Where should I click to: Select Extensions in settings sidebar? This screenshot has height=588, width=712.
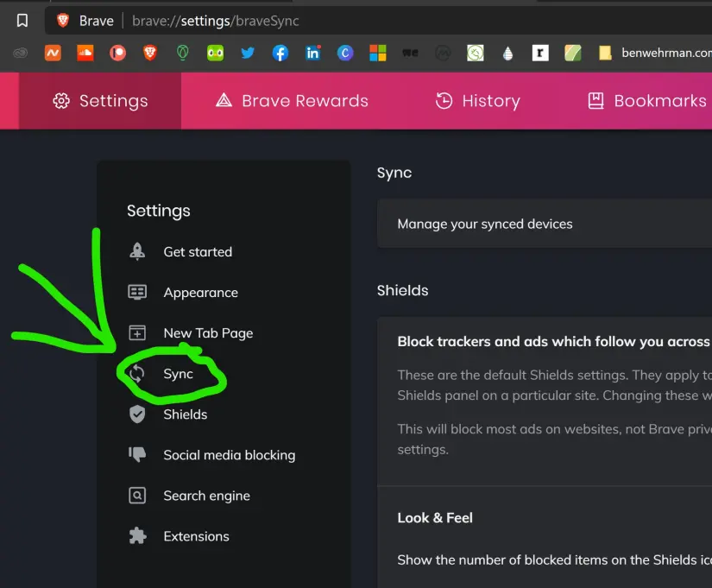click(x=196, y=536)
